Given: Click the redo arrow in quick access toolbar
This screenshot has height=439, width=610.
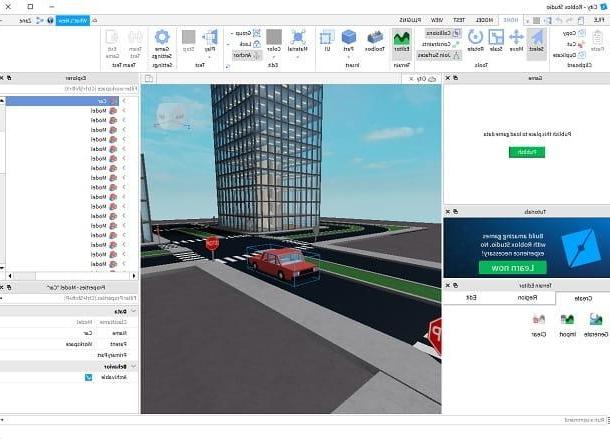Looking at the screenshot, I should [559, 20].
